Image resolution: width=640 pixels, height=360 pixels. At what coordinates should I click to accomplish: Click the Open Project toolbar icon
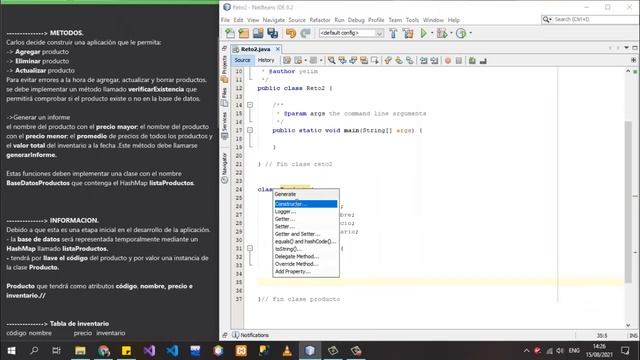[x=258, y=33]
